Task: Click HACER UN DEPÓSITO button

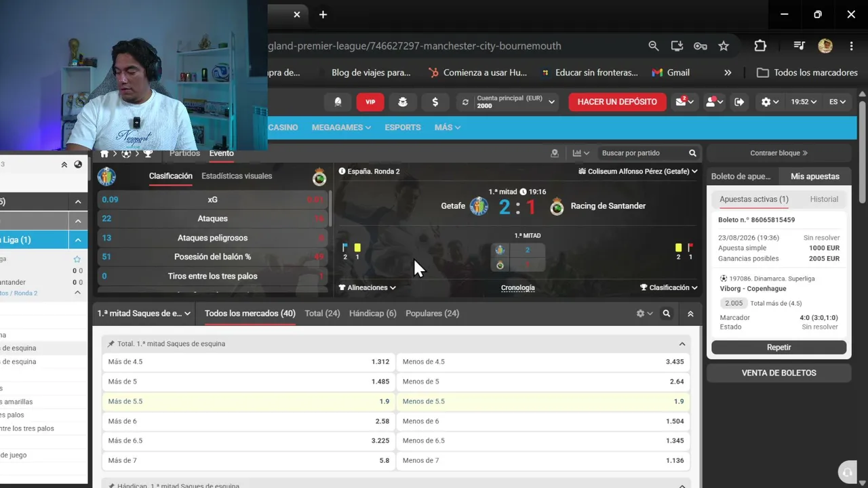Action: pyautogui.click(x=617, y=102)
